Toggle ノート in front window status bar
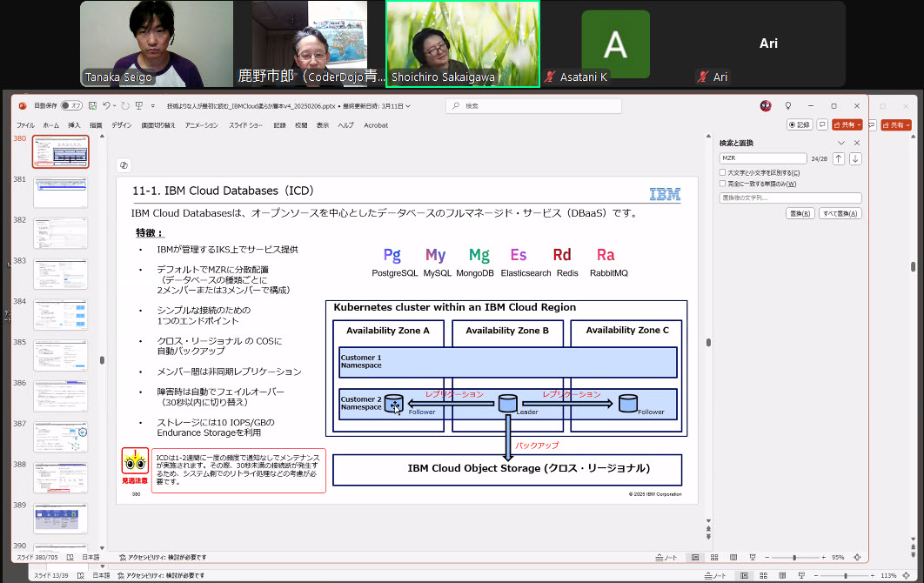This screenshot has width=924, height=583. (x=666, y=557)
